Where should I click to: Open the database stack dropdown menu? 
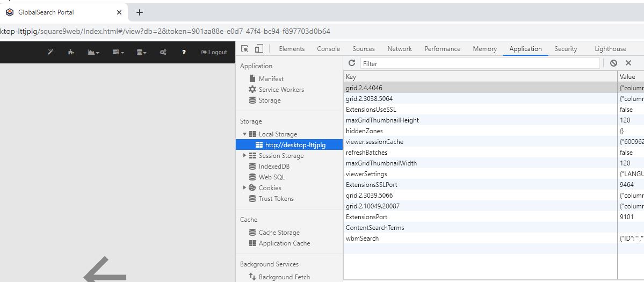tap(141, 52)
